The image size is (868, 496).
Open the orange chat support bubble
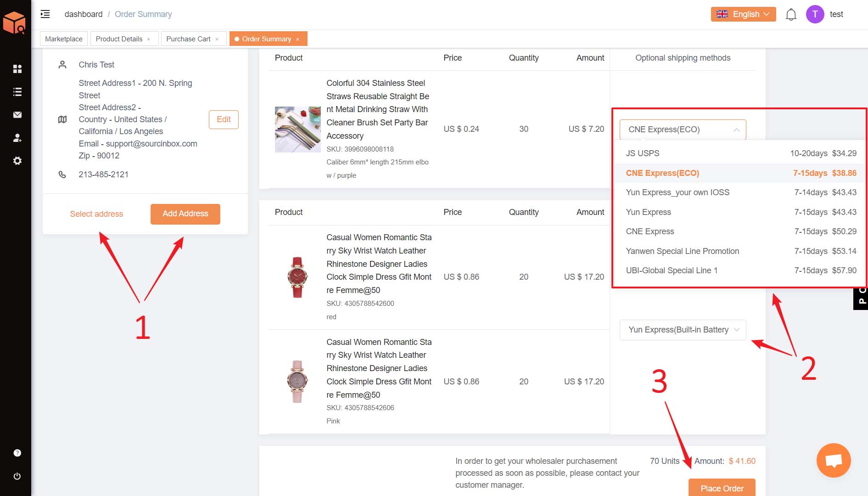tap(833, 460)
